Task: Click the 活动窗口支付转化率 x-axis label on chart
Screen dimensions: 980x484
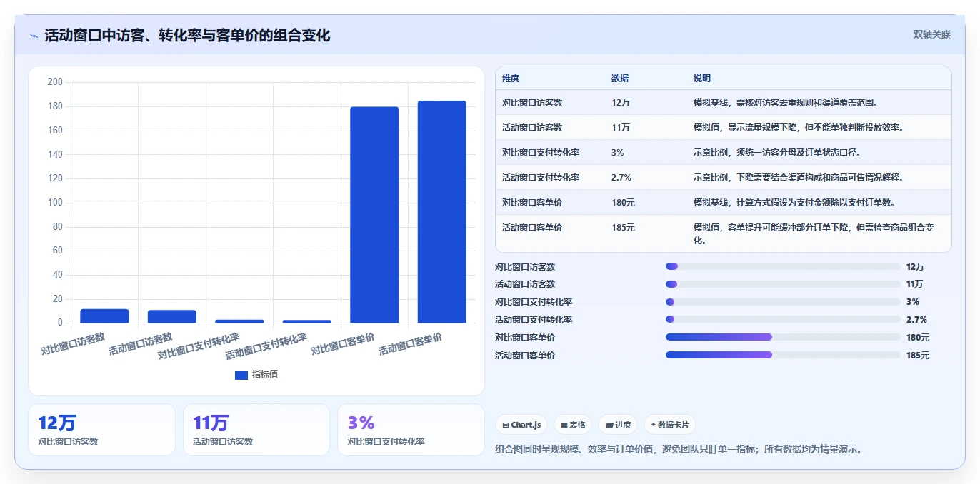Action: pyautogui.click(x=266, y=346)
